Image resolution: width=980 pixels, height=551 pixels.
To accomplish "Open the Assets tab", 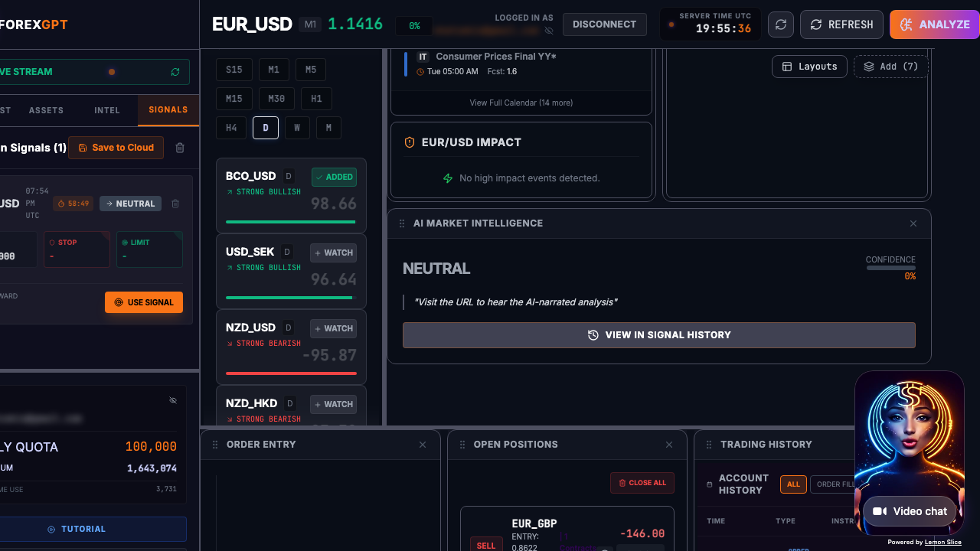I will tap(46, 110).
